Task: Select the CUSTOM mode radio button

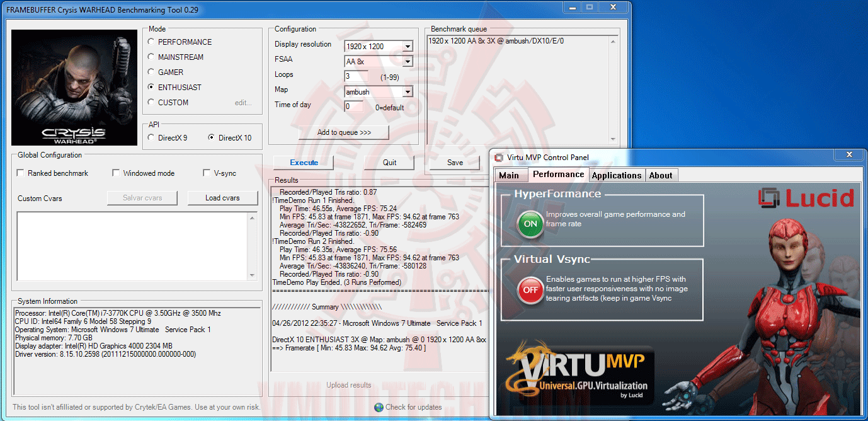Action: [x=151, y=102]
